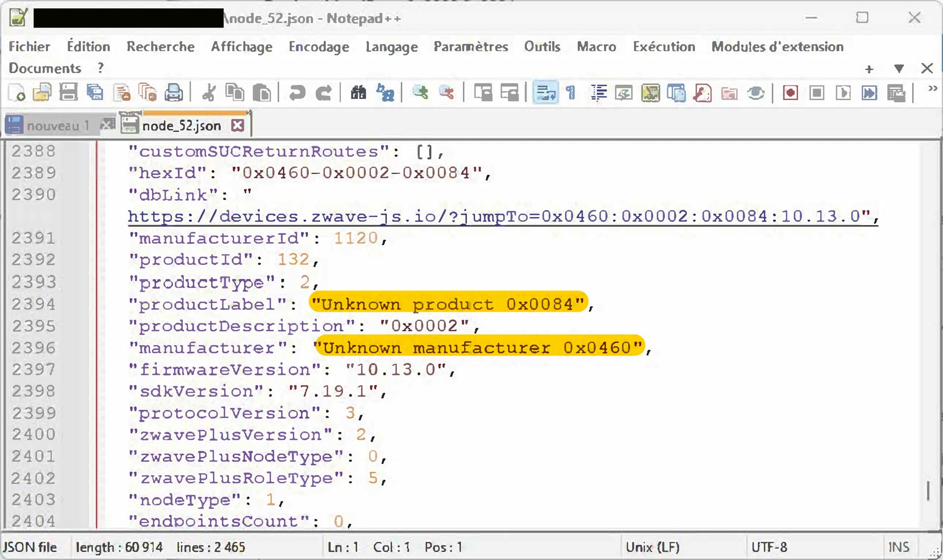Create a new document with New icon
This screenshot has width=943, height=560.
pos(17,92)
